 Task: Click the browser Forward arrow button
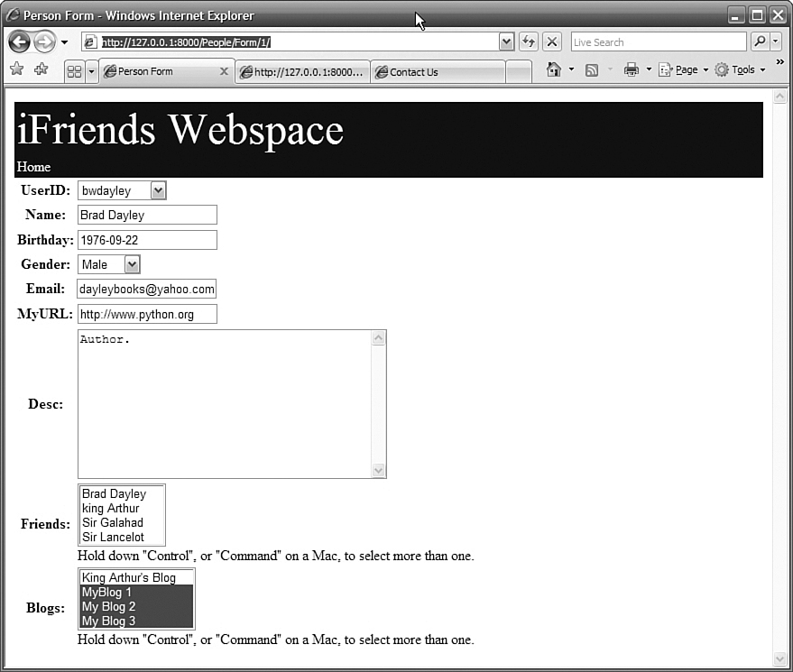(x=44, y=42)
